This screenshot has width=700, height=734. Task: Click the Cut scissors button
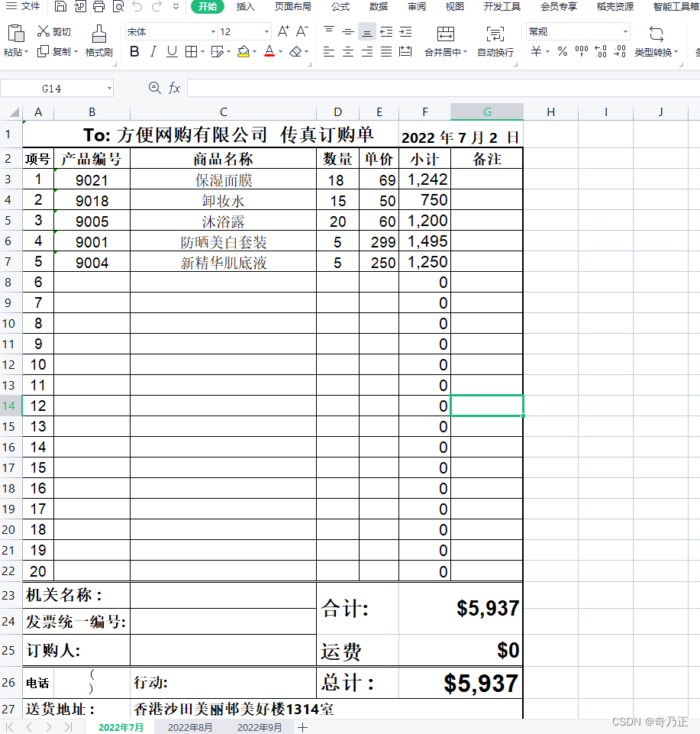coord(53,31)
